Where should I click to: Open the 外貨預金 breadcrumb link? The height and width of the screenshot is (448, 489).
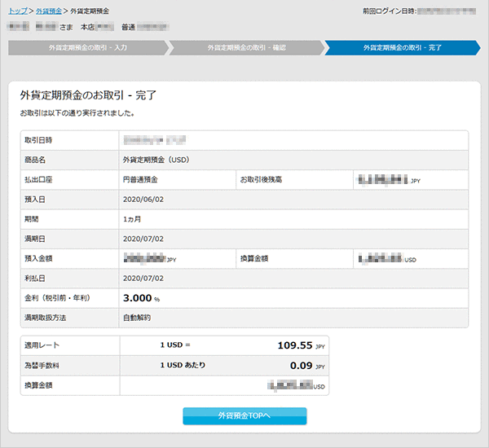tap(49, 11)
